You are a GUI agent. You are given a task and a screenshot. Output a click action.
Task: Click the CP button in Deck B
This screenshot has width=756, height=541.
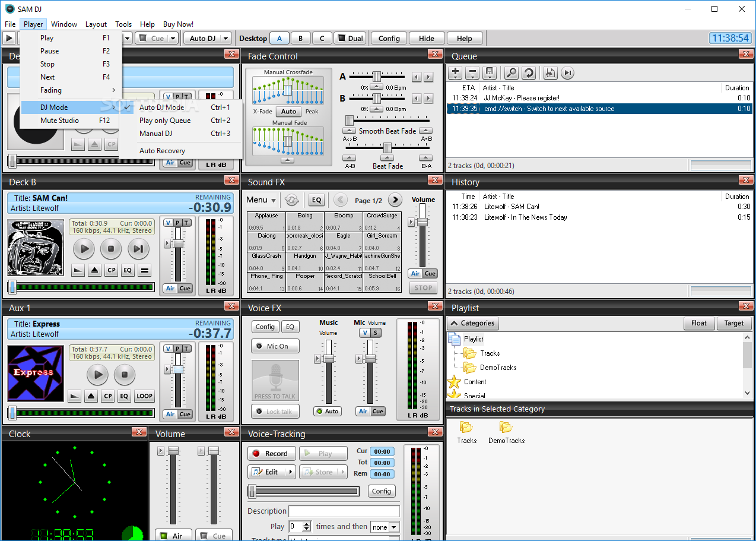111,270
